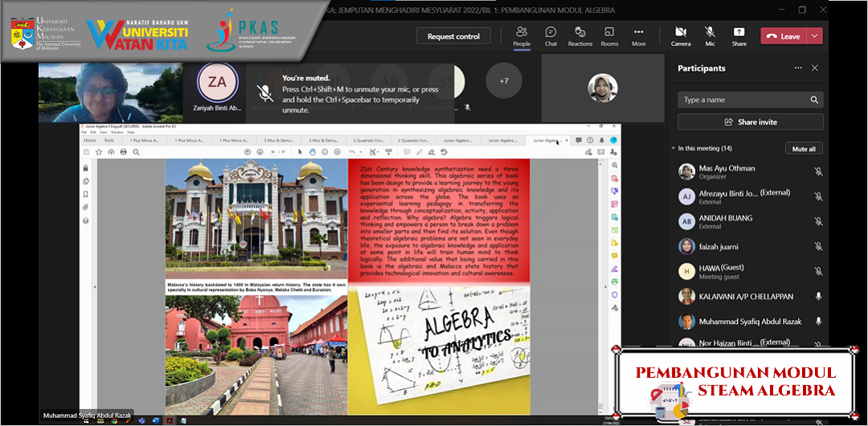Expand the Leave dropdown arrow

816,36
